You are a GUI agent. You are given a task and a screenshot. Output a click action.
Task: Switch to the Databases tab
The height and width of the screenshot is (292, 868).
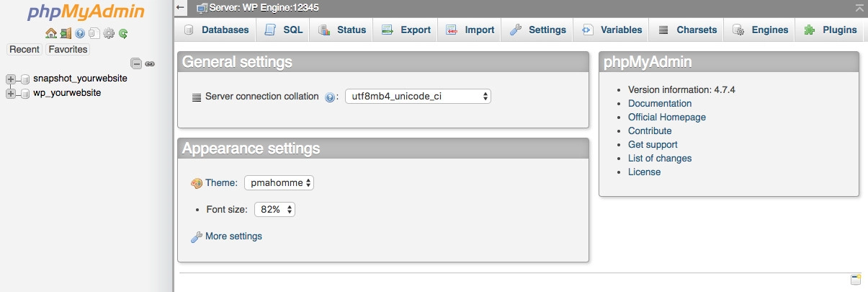pyautogui.click(x=218, y=30)
